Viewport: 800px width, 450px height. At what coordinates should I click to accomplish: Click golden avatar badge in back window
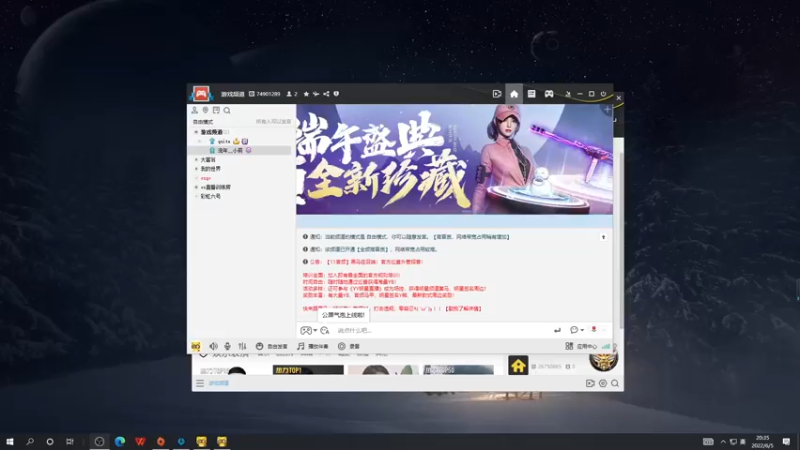click(x=604, y=361)
